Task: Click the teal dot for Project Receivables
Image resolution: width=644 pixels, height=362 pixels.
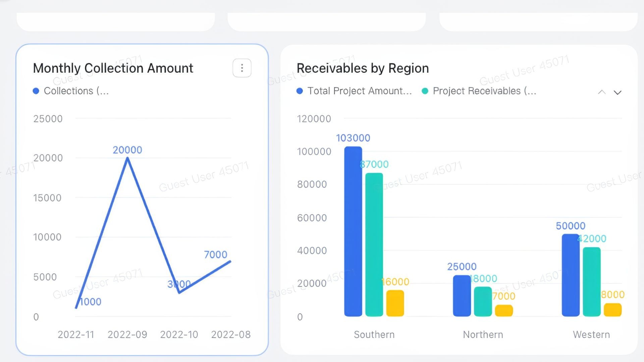Action: (425, 91)
